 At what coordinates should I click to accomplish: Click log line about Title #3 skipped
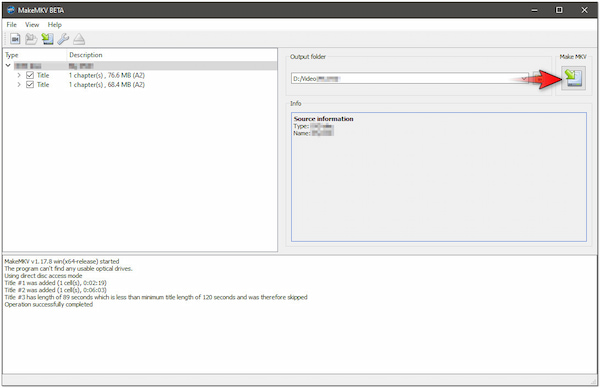pos(156,297)
